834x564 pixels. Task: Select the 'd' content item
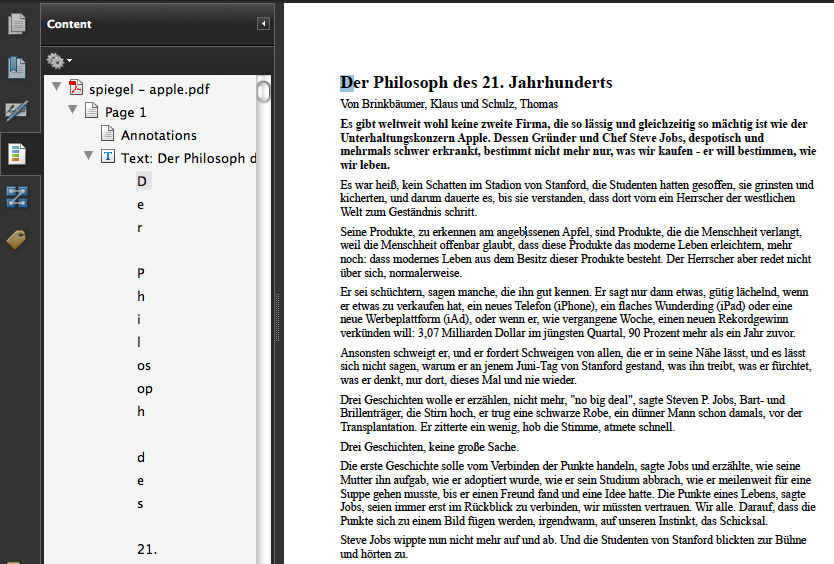pyautogui.click(x=140, y=457)
